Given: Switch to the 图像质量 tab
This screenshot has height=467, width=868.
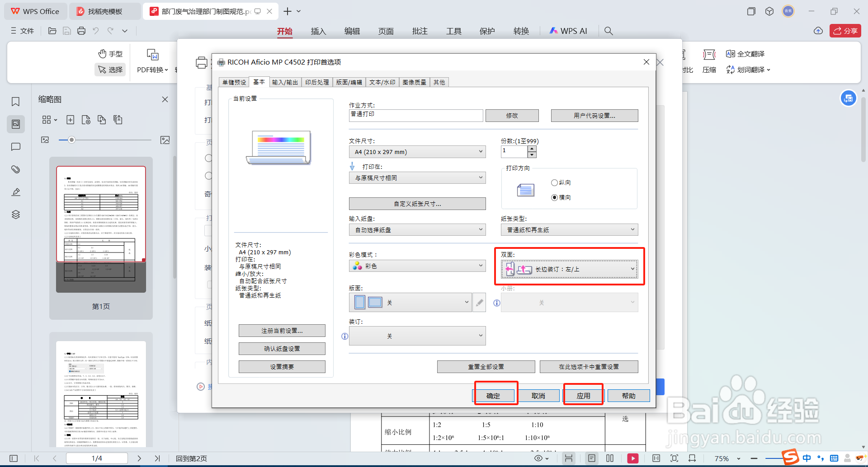Looking at the screenshot, I should click(415, 82).
